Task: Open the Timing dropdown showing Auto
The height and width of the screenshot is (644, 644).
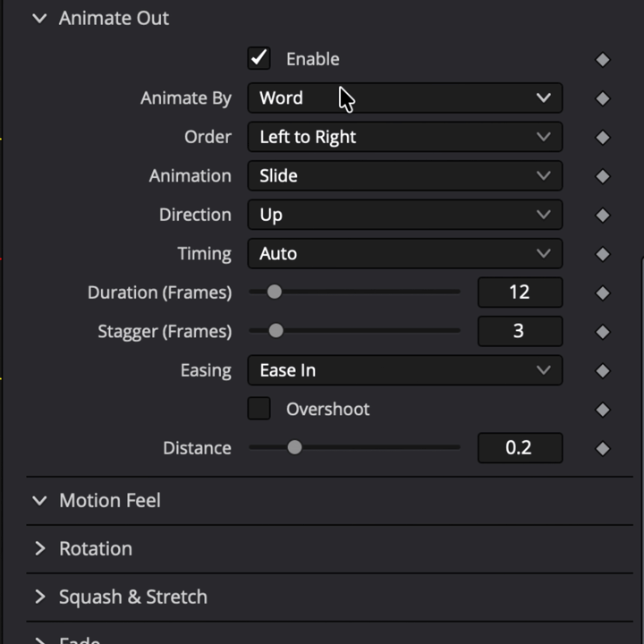Action: pyautogui.click(x=405, y=253)
